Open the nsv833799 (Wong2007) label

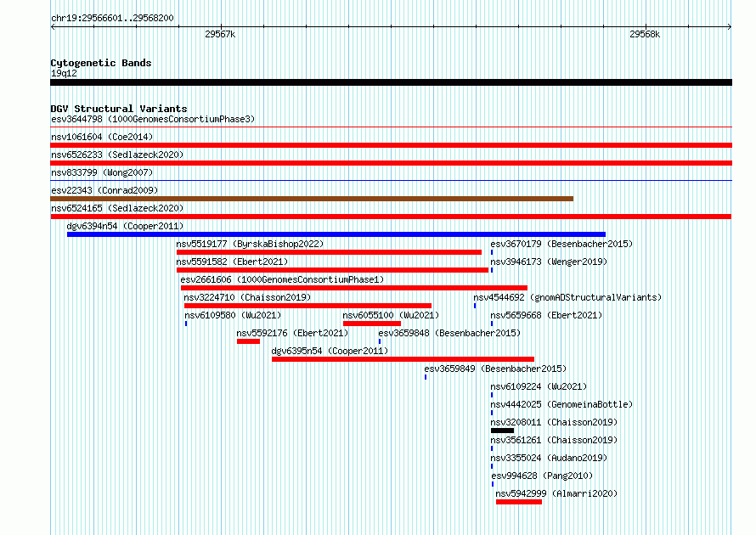pos(102,172)
